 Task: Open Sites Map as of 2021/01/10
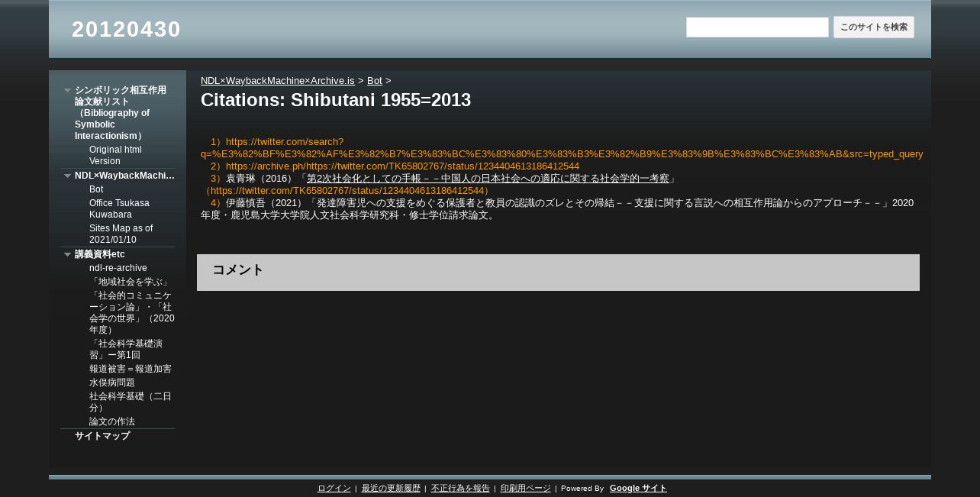pos(121,234)
